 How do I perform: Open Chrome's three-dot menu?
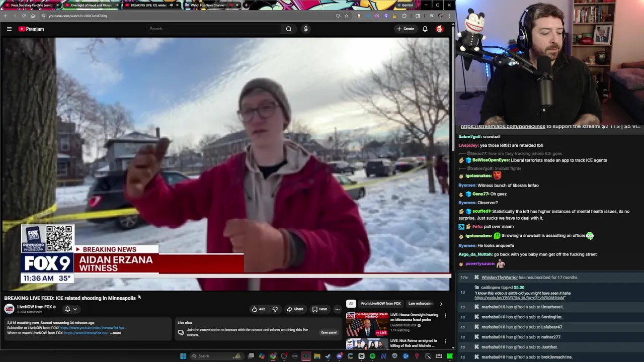pyautogui.click(x=449, y=16)
